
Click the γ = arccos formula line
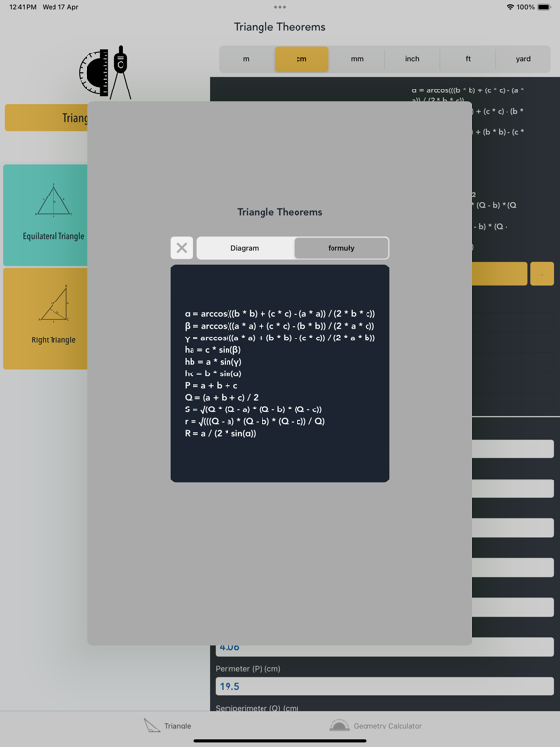coord(280,338)
